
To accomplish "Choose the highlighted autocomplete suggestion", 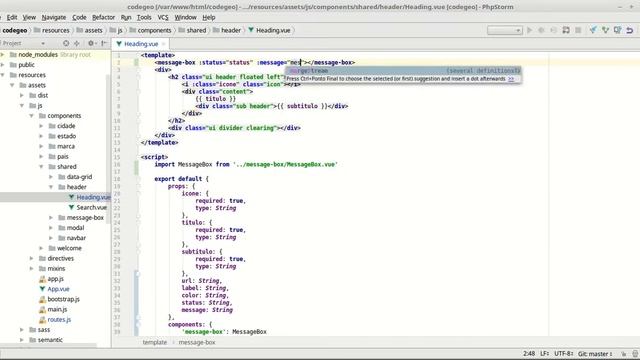I will point(403,71).
